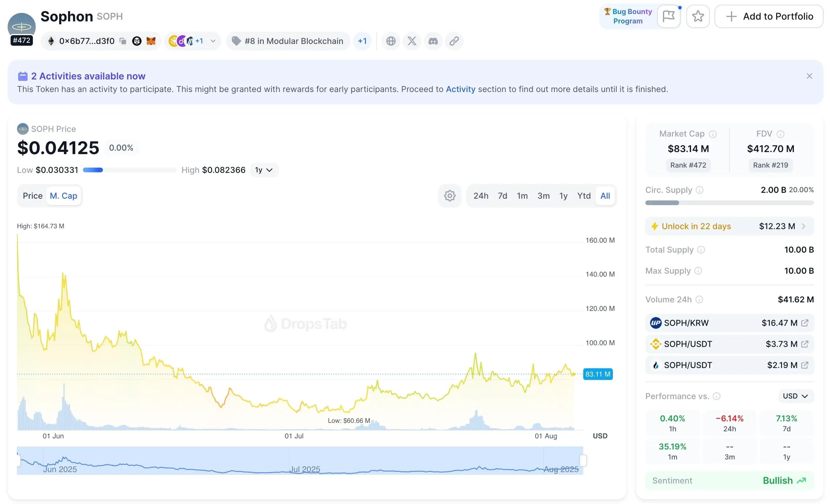Viewport: 830px width, 504px height.
Task: Open Sophon's X (Twitter) profile
Action: click(x=412, y=41)
